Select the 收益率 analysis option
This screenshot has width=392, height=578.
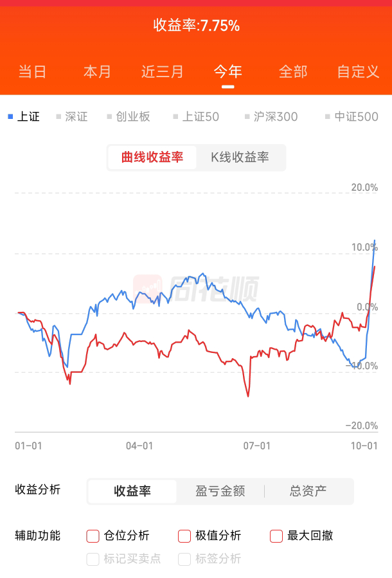click(132, 491)
